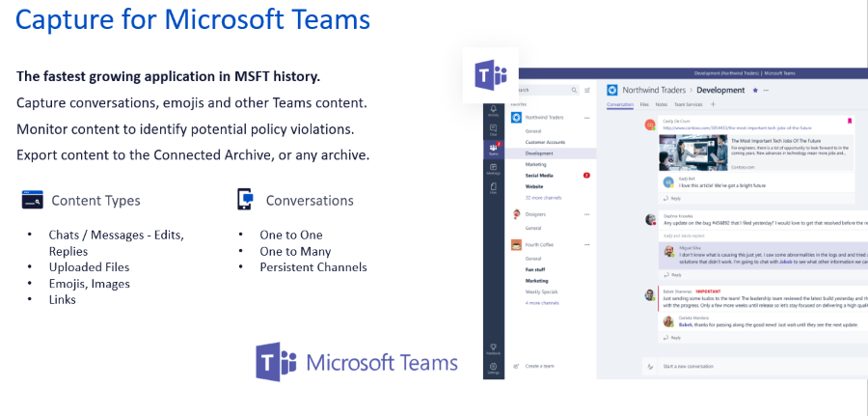Click the Jakob mention in Miguel's message
Viewport: 868px width, 416px height.
click(x=785, y=261)
